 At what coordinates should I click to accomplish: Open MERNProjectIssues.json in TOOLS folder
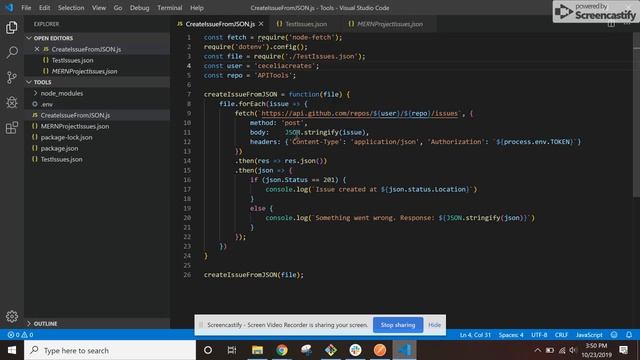pyautogui.click(x=97, y=126)
